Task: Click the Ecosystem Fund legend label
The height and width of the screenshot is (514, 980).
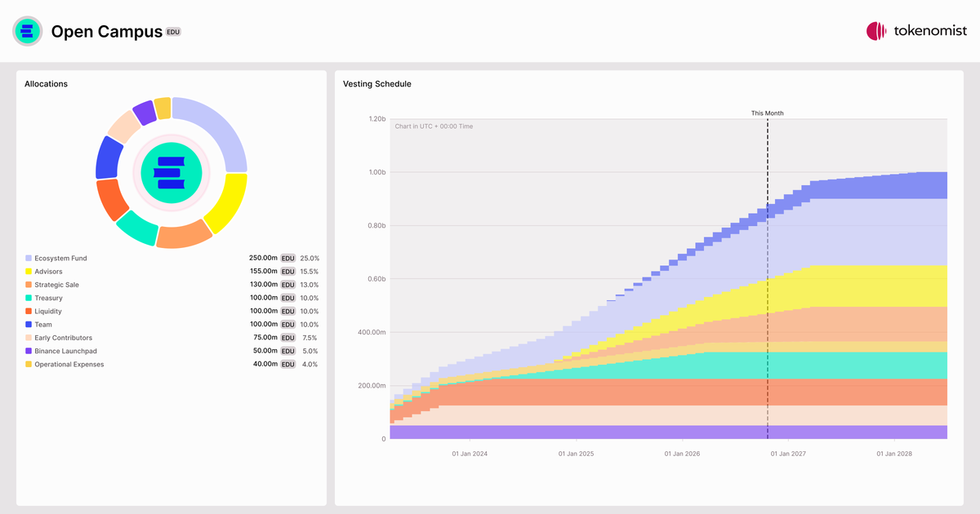Action: pos(60,259)
